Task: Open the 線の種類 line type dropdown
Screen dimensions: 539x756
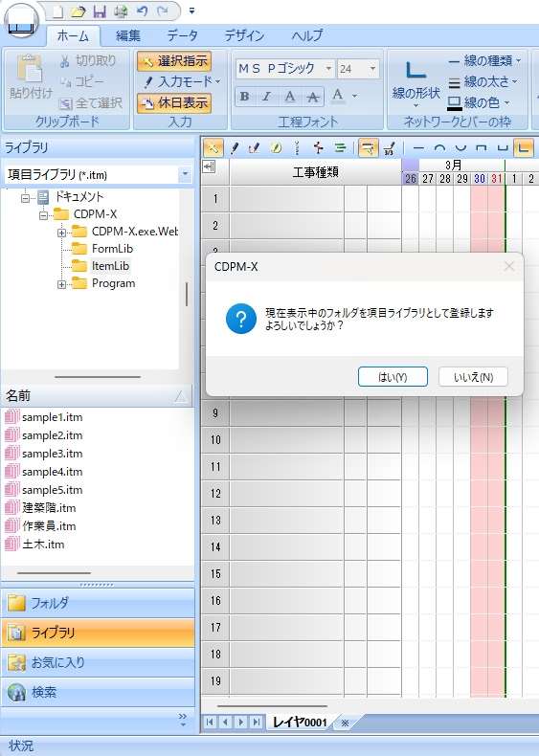Action: click(x=484, y=60)
